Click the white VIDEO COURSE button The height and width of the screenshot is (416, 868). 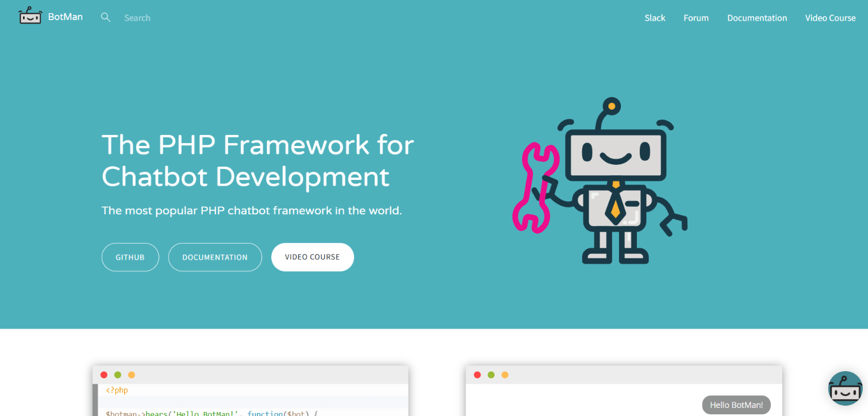[313, 257]
